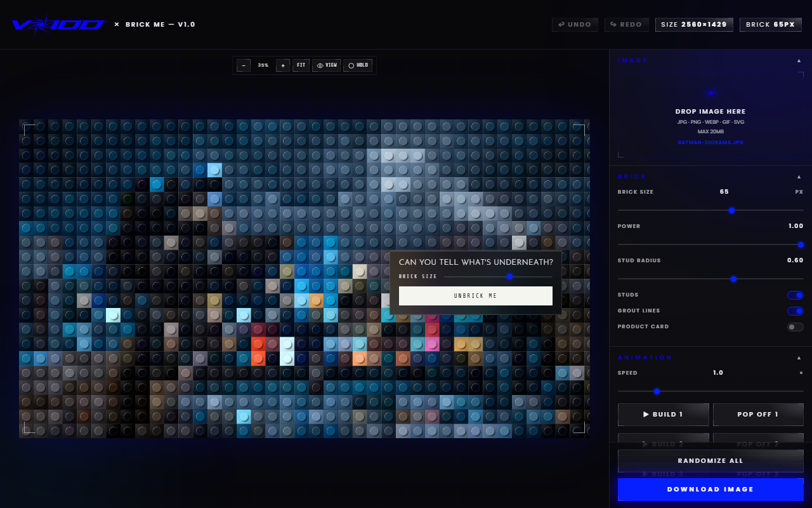
Task: Enable the Product Card toggle
Action: click(x=796, y=327)
